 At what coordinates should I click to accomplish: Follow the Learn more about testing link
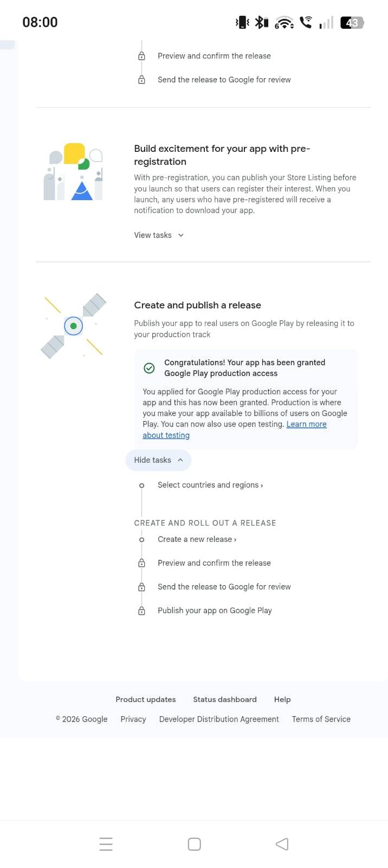[235, 430]
